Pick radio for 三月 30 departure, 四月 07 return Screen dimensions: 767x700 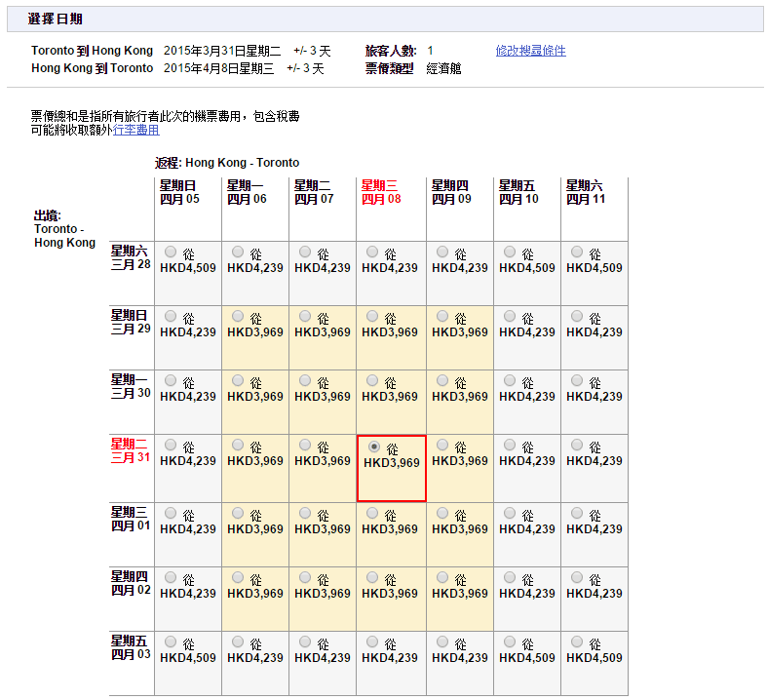point(306,381)
